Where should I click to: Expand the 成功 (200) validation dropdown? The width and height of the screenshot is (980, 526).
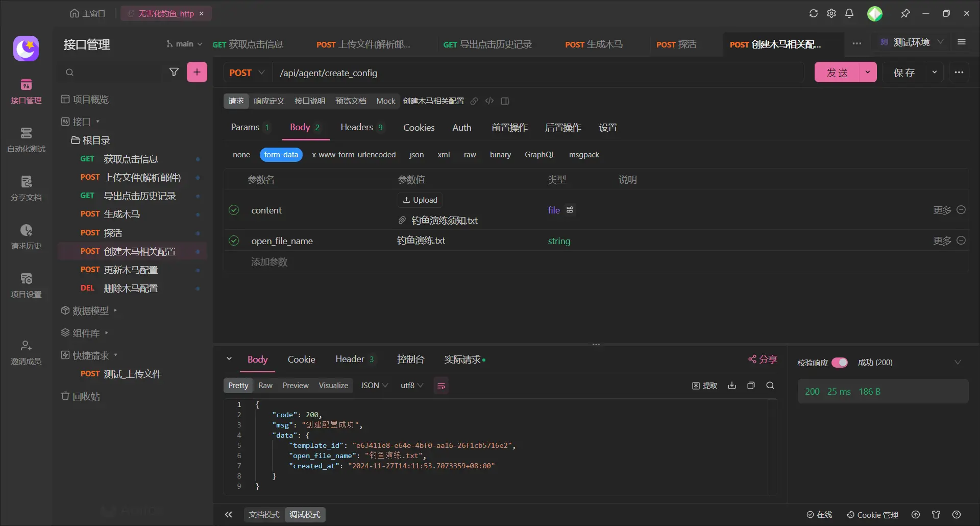pos(958,363)
